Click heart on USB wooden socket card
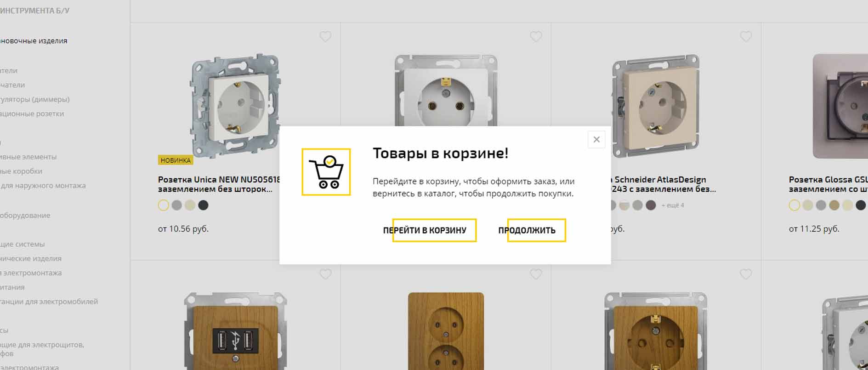Screen dimensions: 868x370 click(x=325, y=274)
